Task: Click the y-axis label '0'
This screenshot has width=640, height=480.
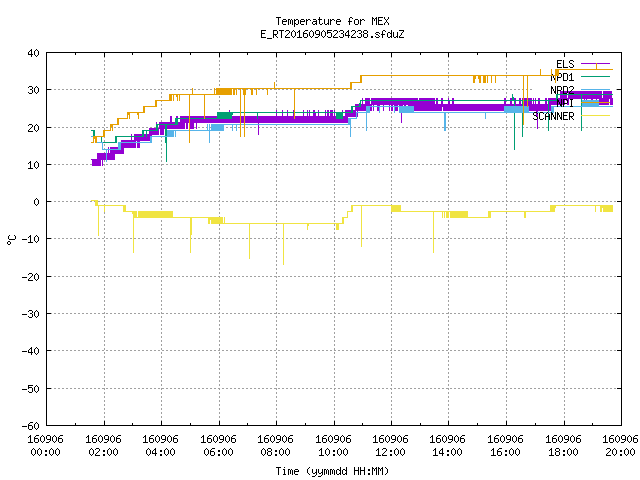Action: point(37,202)
